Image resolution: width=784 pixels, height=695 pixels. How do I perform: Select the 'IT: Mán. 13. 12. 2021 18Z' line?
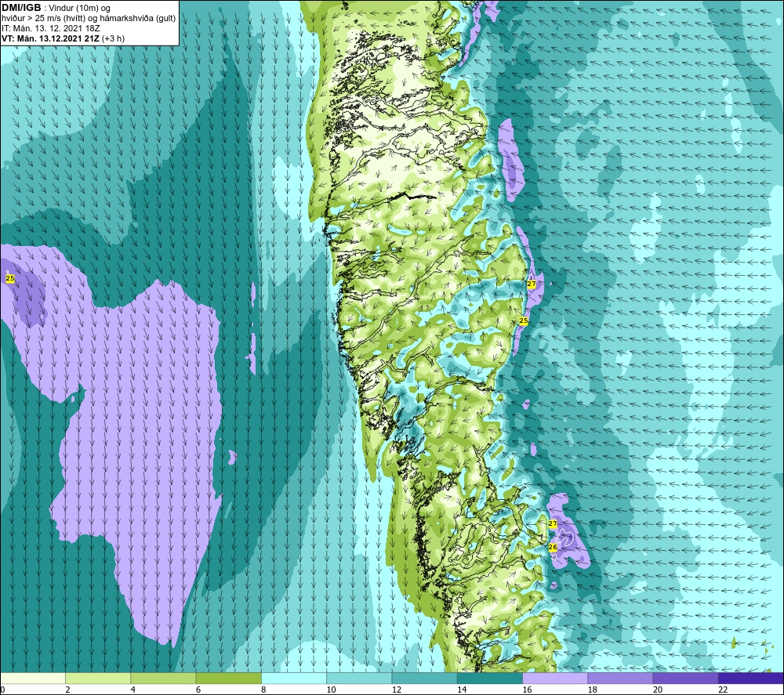50,28
